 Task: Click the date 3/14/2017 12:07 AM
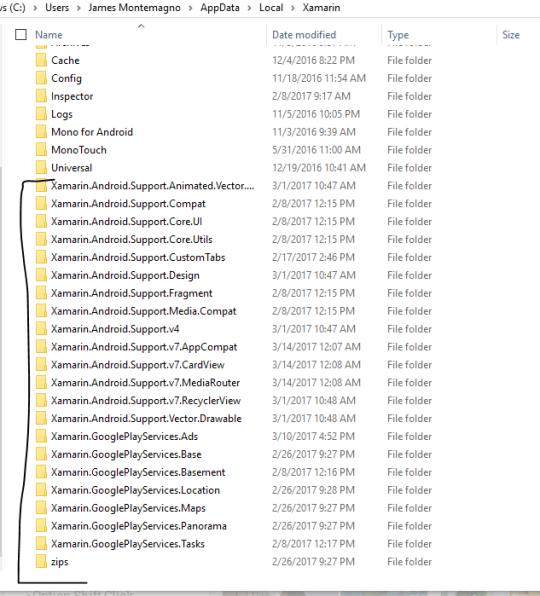click(x=316, y=347)
